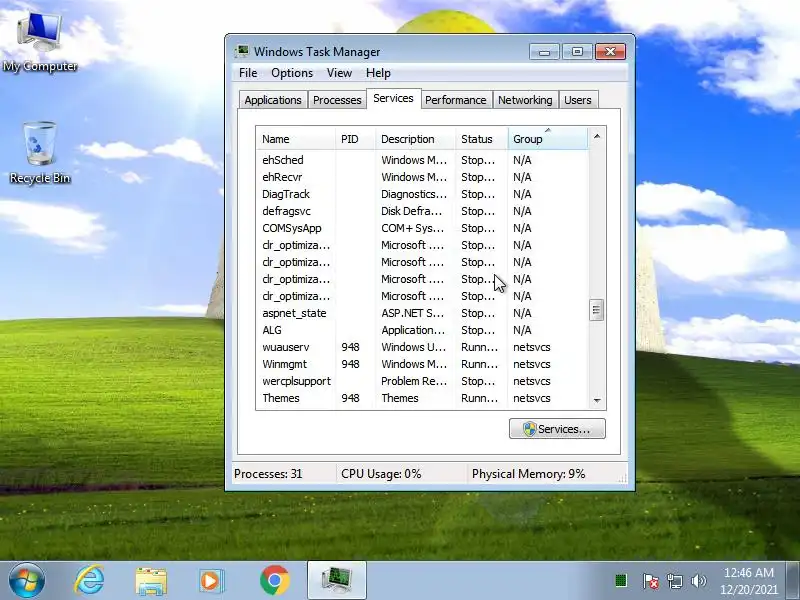Click the taskbar clock showing 12:46 AM
Screen dimensions: 800x600
[748, 581]
